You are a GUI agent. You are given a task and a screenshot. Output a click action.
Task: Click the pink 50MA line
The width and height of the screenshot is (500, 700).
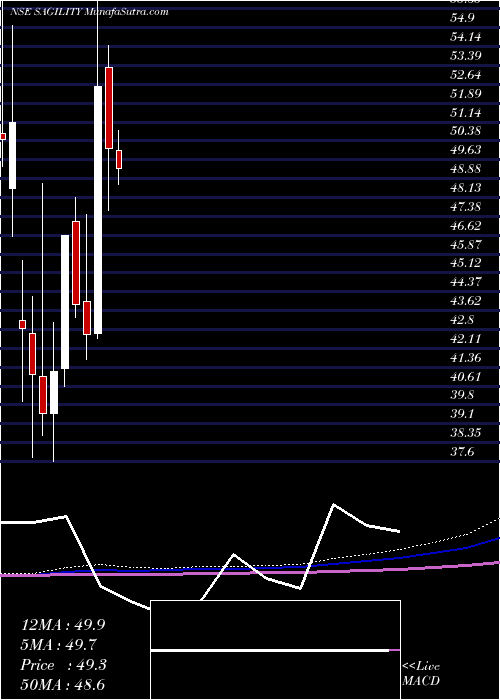click(250, 572)
